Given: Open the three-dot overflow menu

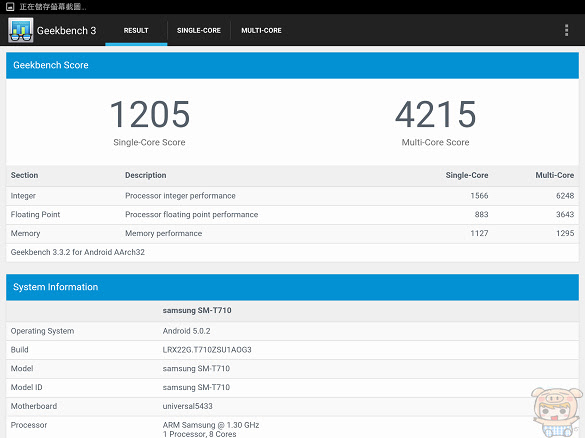Looking at the screenshot, I should (x=566, y=30).
